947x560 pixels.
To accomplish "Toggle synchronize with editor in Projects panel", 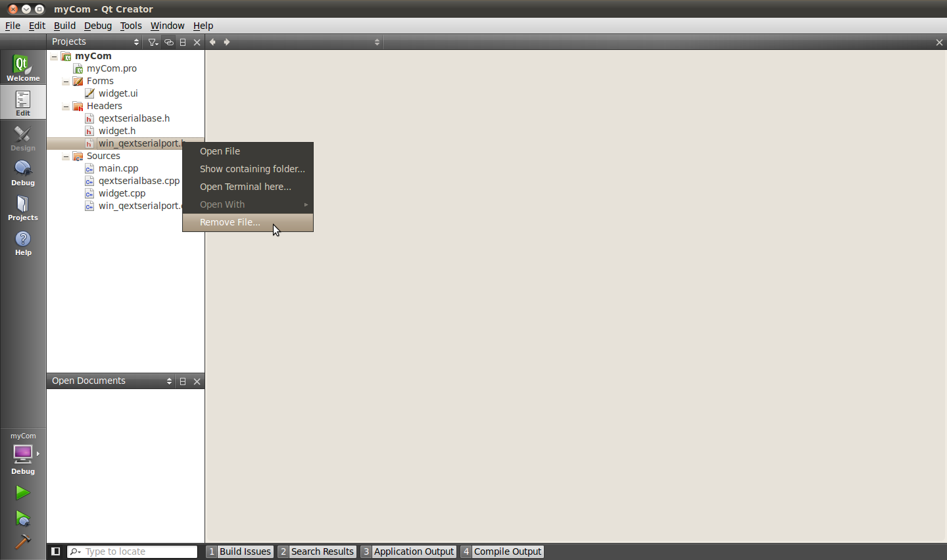I will coord(169,42).
